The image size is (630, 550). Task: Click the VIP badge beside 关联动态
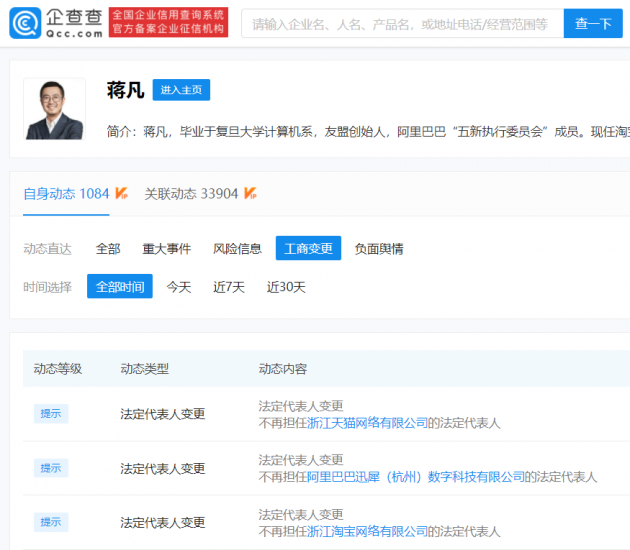250,193
